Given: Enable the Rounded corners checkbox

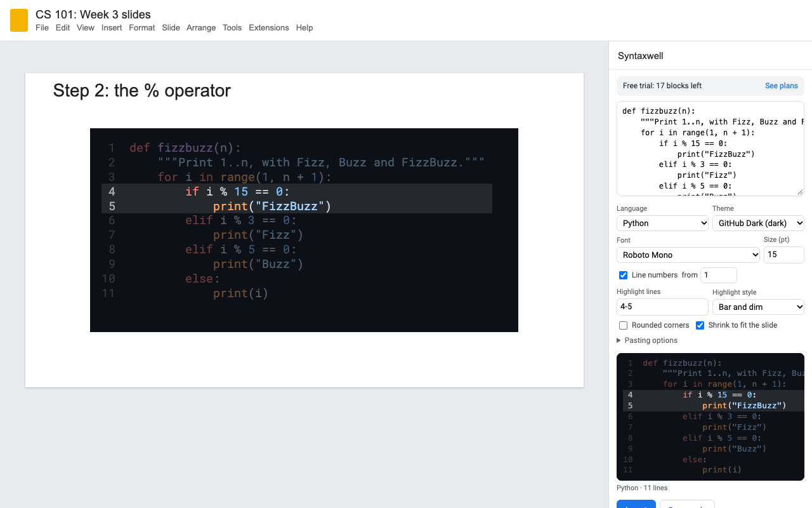Looking at the screenshot, I should click(623, 325).
